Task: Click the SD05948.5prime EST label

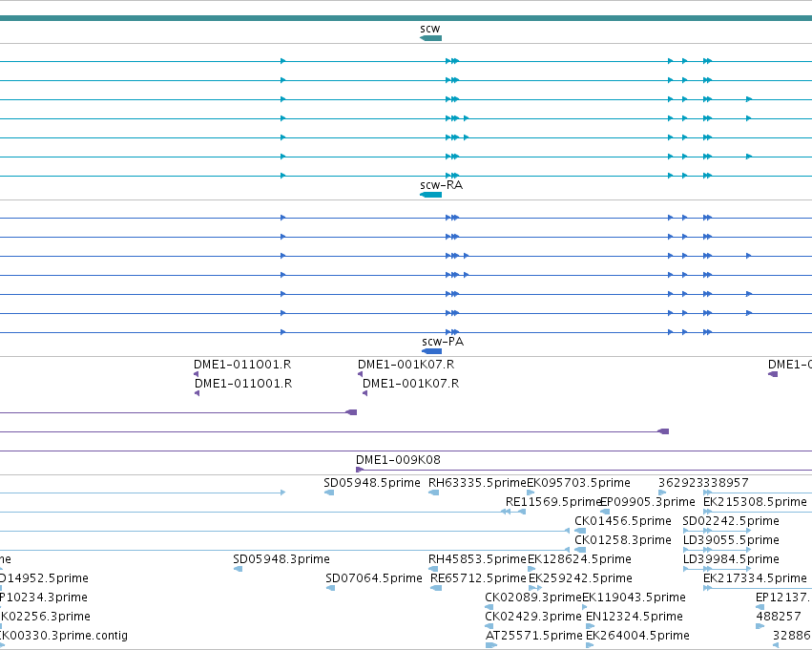Action: [x=372, y=483]
